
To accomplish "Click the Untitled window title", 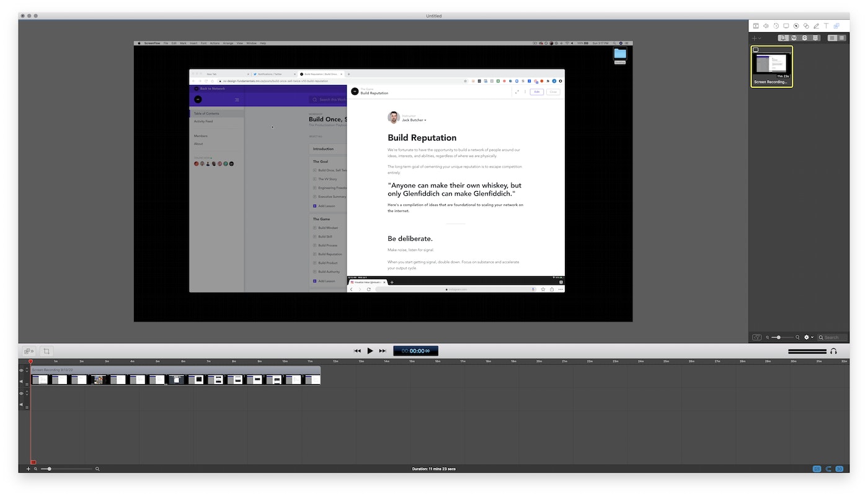I will point(434,16).
